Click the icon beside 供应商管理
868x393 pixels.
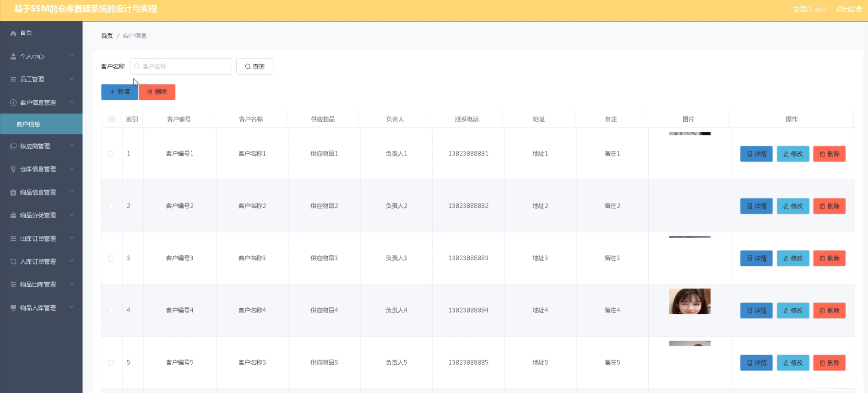13,146
